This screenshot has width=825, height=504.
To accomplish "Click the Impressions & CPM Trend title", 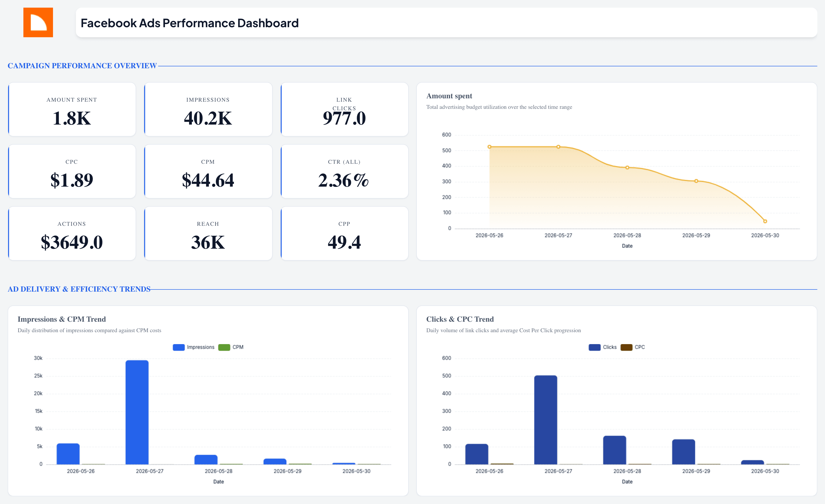I will click(62, 319).
